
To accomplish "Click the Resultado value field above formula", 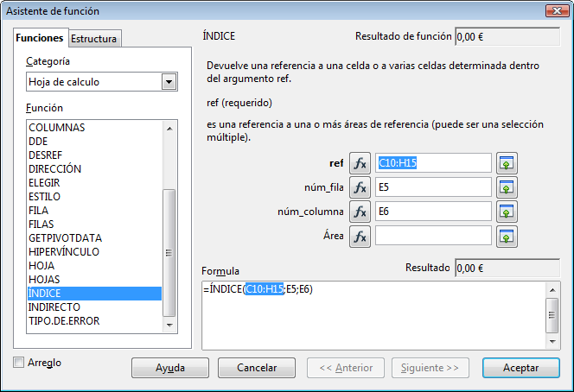I will click(x=507, y=268).
